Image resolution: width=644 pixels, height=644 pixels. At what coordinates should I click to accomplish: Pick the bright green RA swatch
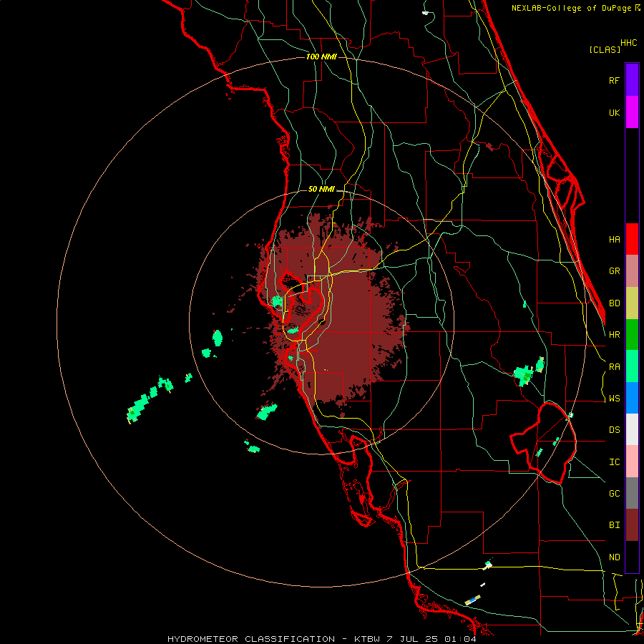[x=632, y=366]
